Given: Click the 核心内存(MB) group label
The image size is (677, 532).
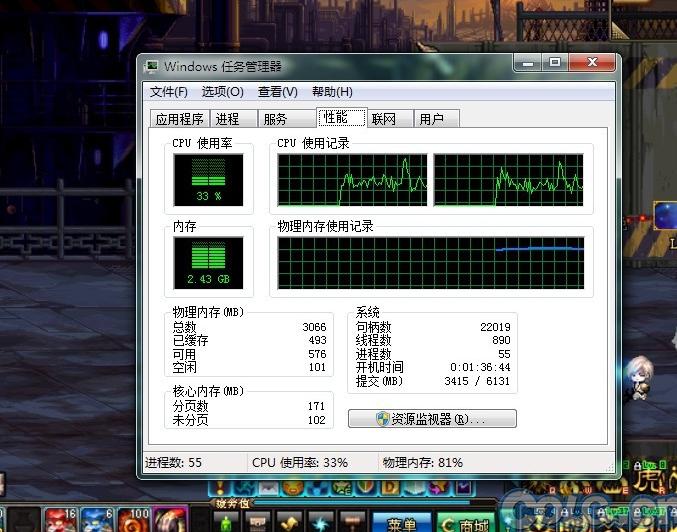Looking at the screenshot, I should pyautogui.click(x=208, y=391).
